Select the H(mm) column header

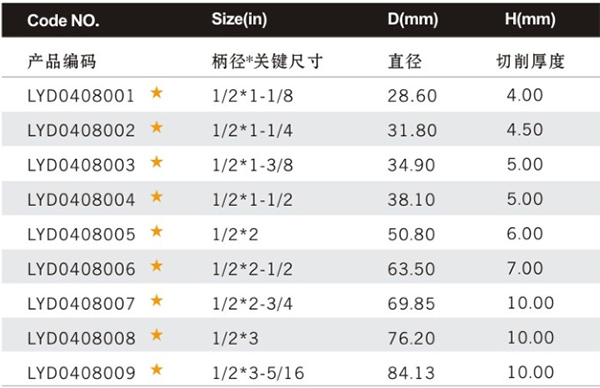(x=530, y=19)
